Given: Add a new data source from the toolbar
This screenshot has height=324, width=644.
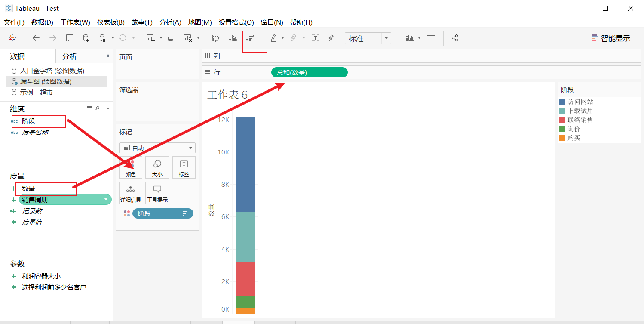Looking at the screenshot, I should [x=86, y=38].
